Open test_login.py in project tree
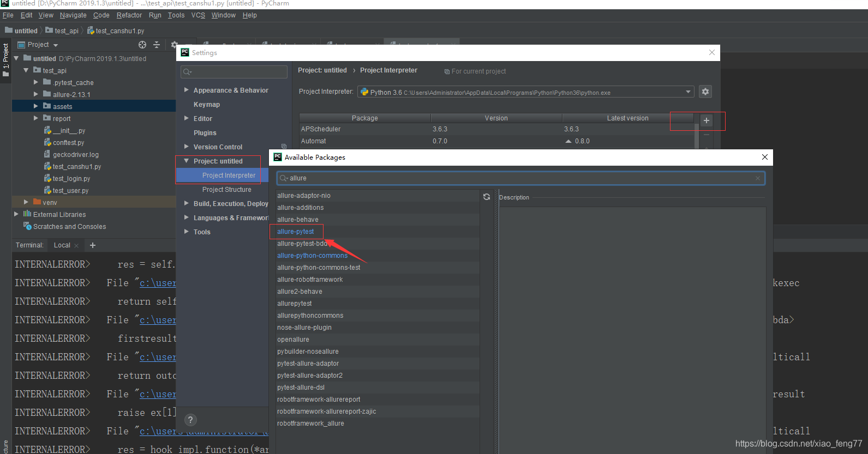The image size is (868, 454). point(71,179)
